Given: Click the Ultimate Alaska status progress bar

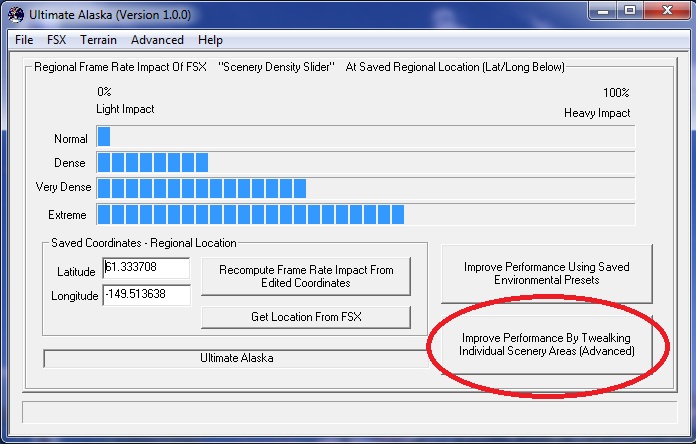Looking at the screenshot, I should tap(236, 358).
